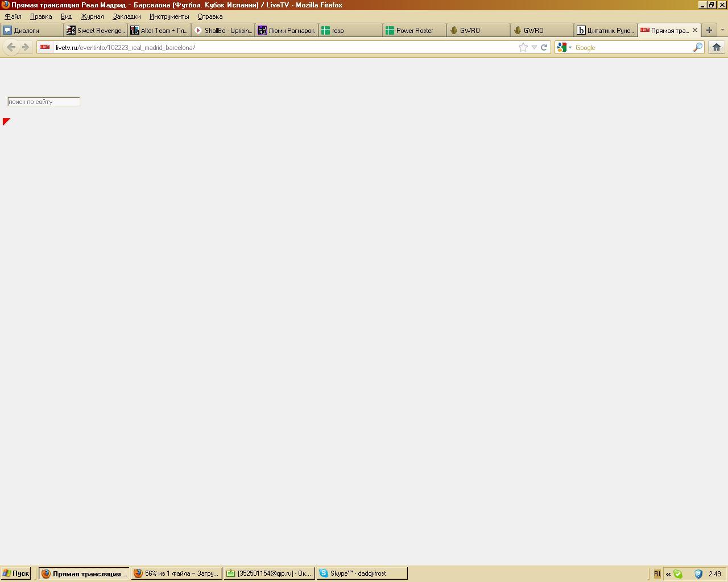Screen dimensions: 728x582
Task: Open the Правка menu
Action: tap(41, 16)
